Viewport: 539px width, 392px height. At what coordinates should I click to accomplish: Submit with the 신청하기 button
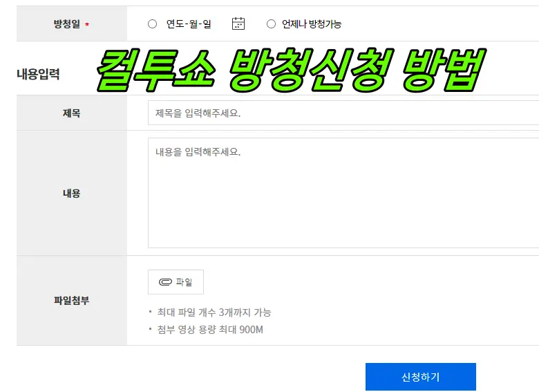pos(421,377)
